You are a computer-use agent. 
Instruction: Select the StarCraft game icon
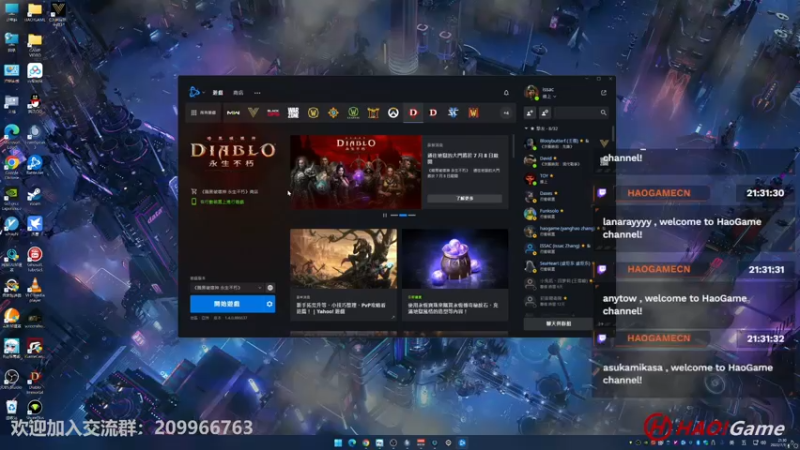[x=453, y=113]
